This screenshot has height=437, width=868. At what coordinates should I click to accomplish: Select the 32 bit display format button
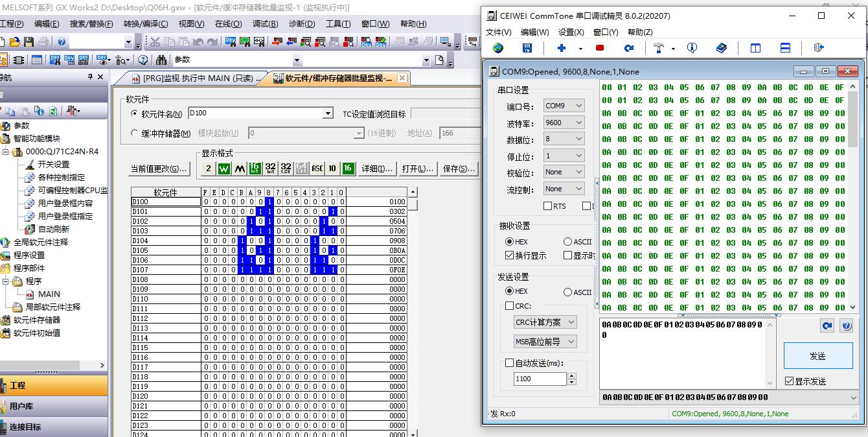(271, 169)
